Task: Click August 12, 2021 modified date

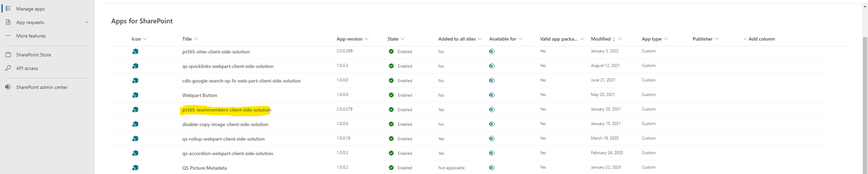Action: point(605,65)
